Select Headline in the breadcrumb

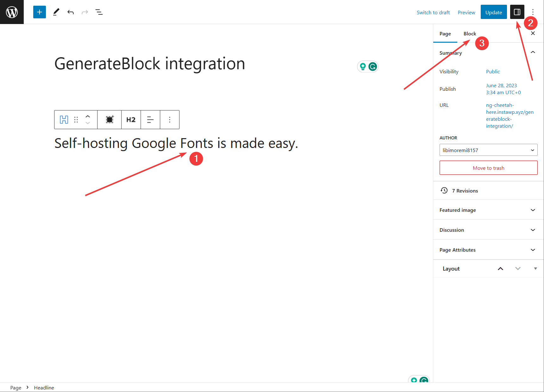pyautogui.click(x=44, y=388)
